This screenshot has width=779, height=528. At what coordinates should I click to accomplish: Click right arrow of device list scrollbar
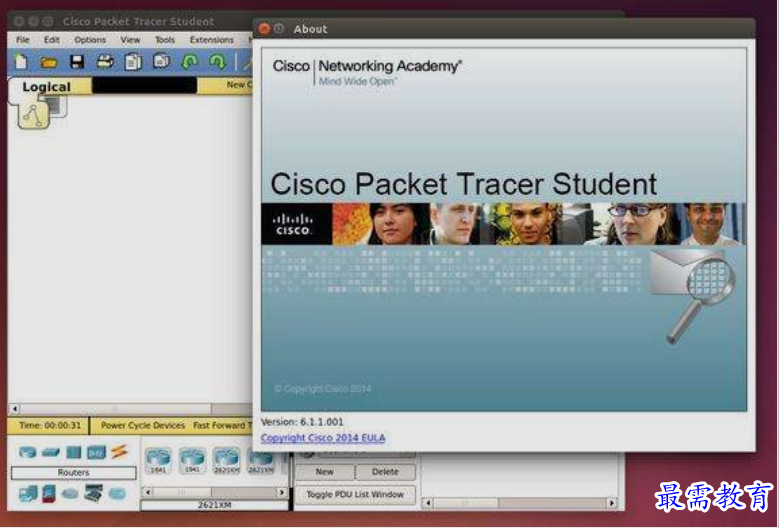tap(282, 492)
